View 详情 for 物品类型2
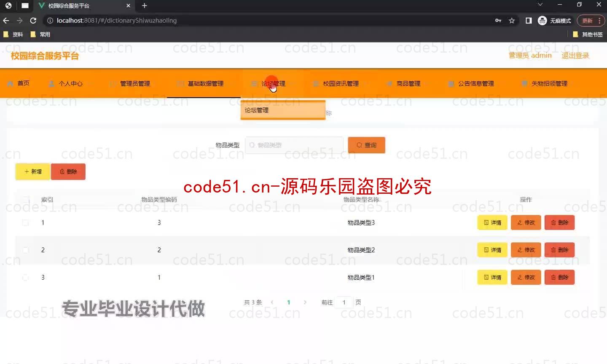 [492, 250]
